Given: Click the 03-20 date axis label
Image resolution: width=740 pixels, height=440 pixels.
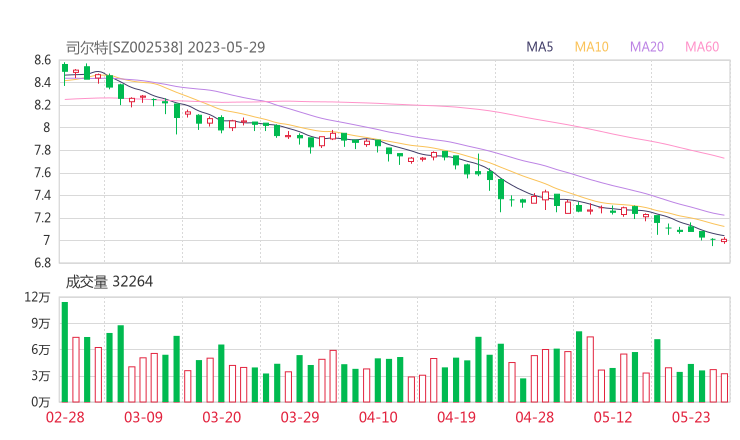Looking at the screenshot, I should tap(222, 417).
